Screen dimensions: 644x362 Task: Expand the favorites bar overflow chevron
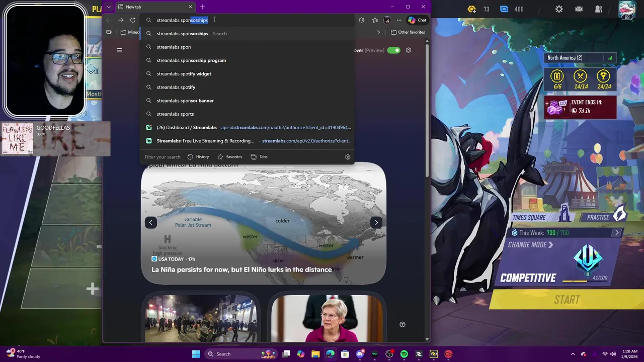tap(379, 32)
